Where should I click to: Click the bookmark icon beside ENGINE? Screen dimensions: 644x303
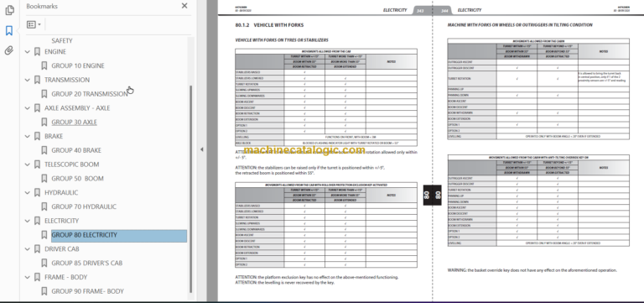click(38, 52)
